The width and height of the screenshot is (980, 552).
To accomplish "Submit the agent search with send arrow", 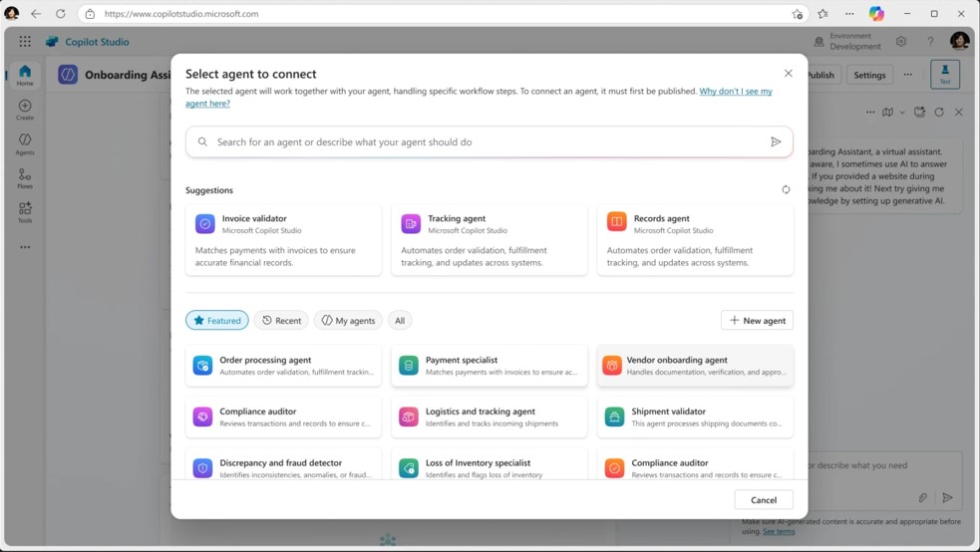I will tap(776, 141).
